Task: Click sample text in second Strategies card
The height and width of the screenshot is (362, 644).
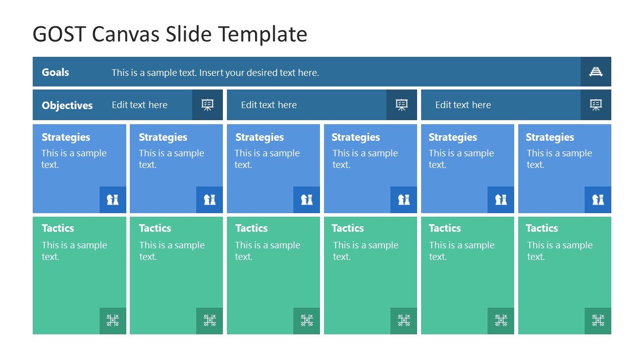Action: click(x=172, y=159)
